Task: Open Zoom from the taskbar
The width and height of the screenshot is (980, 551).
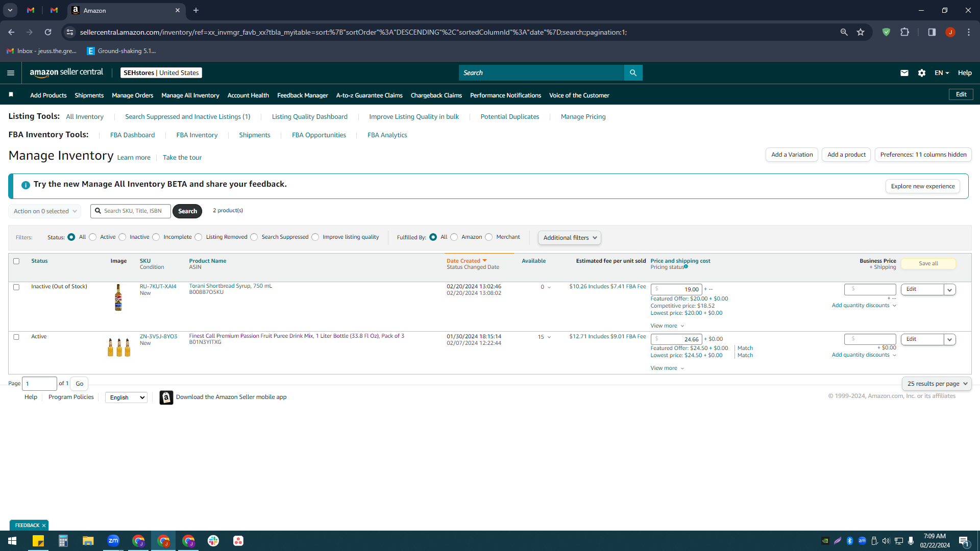Action: [x=113, y=541]
